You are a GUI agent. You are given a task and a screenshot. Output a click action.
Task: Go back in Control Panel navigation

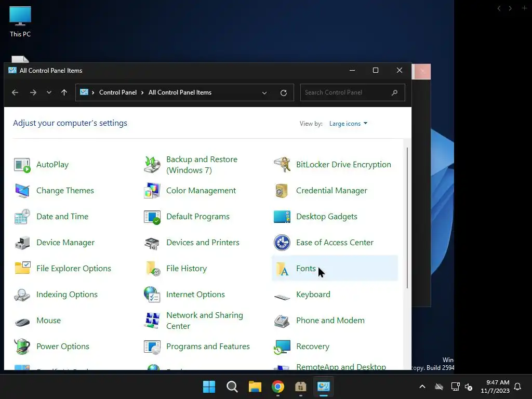pos(15,92)
